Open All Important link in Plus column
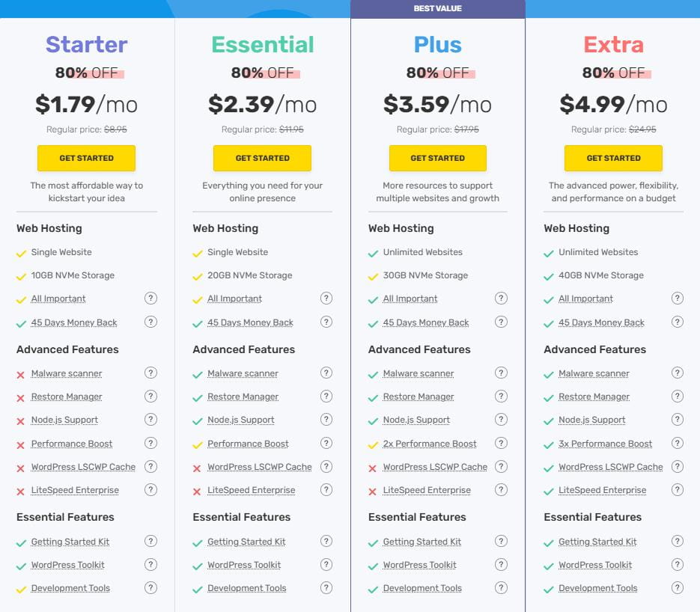700x612 pixels. [x=410, y=299]
